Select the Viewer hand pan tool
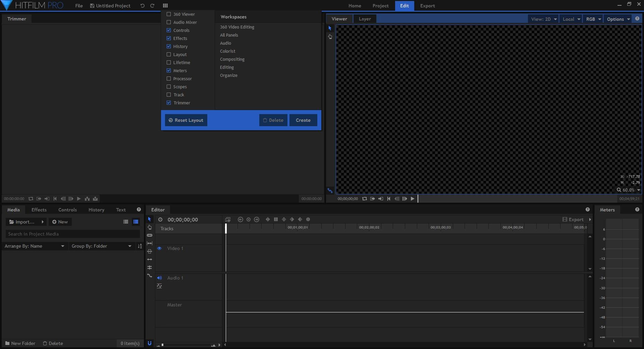Image resolution: width=644 pixels, height=349 pixels. pyautogui.click(x=330, y=37)
